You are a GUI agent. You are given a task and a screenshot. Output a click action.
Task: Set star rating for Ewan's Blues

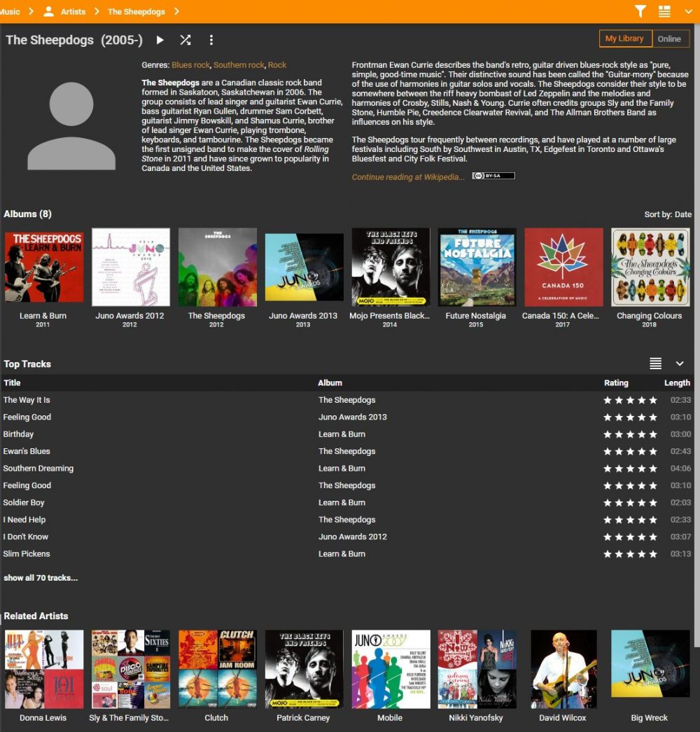coord(630,452)
